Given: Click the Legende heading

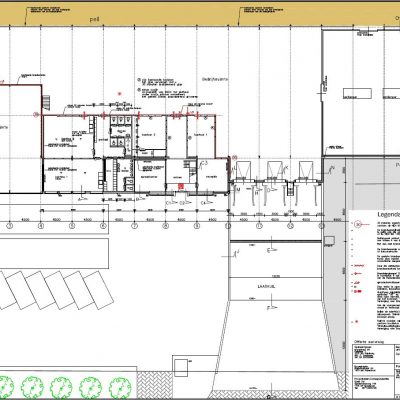Looking at the screenshot, I should [x=388, y=215].
